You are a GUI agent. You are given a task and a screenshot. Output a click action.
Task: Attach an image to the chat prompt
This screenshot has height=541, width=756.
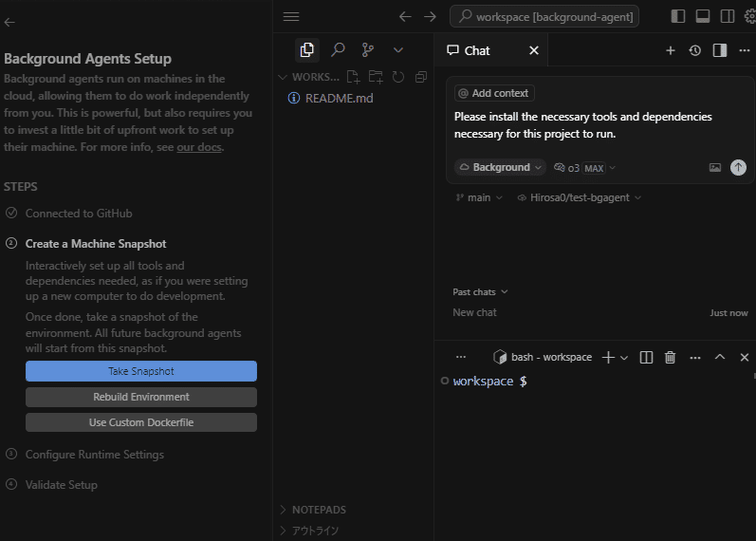tap(715, 168)
